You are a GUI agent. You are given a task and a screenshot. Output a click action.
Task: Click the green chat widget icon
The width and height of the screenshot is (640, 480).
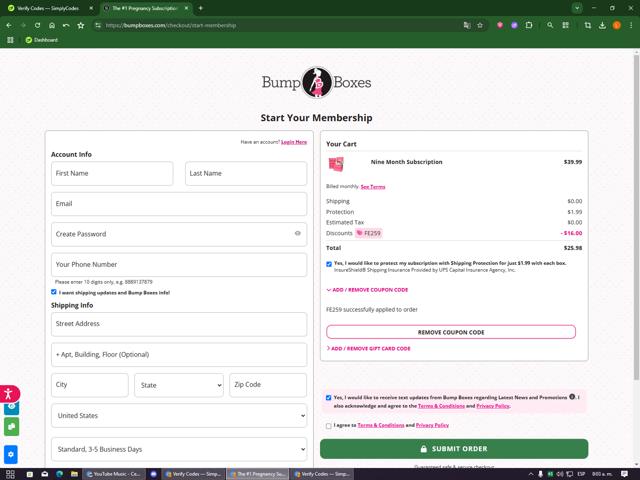click(11, 427)
